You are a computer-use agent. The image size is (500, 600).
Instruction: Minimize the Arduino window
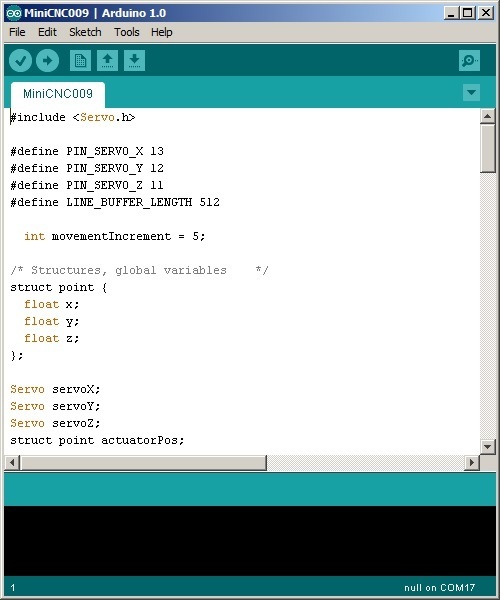451,13
